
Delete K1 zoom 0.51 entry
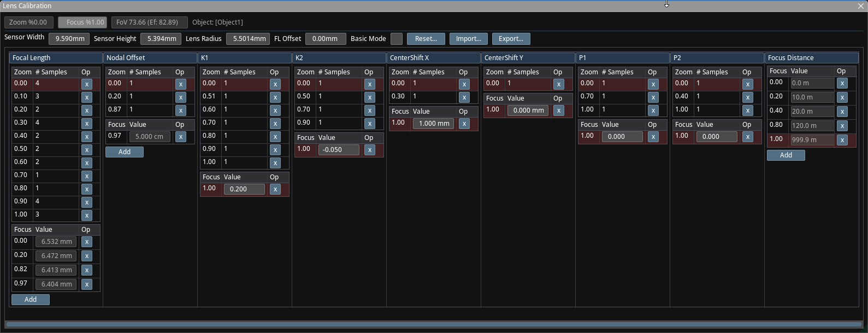(275, 97)
